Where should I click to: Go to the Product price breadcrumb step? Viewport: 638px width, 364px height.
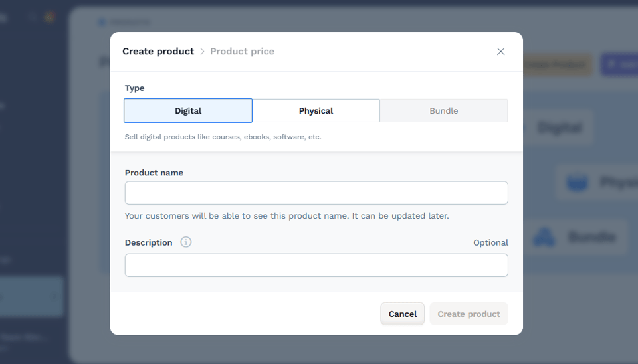click(242, 52)
